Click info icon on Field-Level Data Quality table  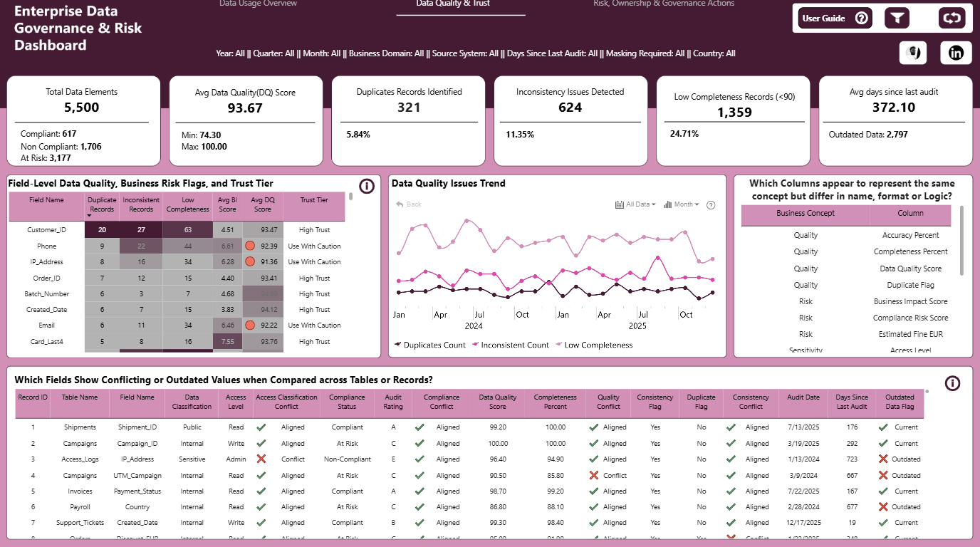coord(367,187)
